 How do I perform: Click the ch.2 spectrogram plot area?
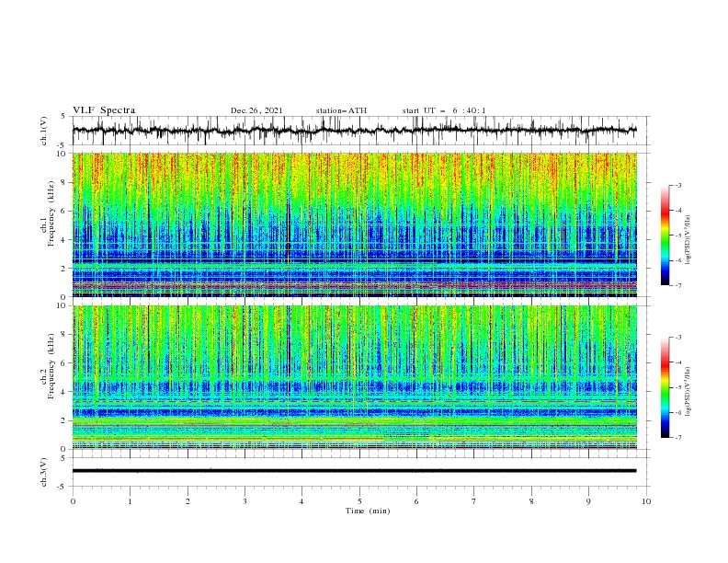[x=354, y=377]
